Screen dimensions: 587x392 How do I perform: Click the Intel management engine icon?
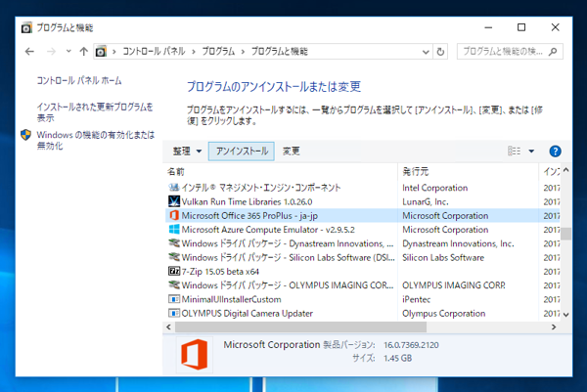(x=174, y=187)
